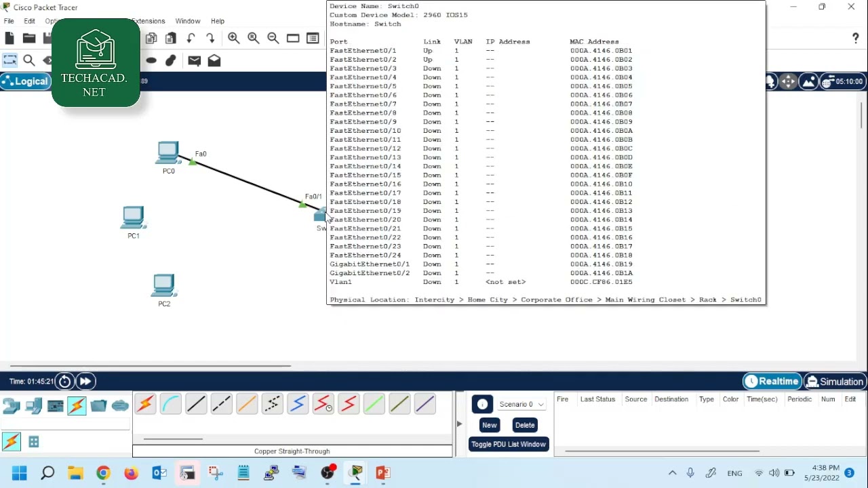Image resolution: width=868 pixels, height=488 pixels.
Task: Click the Paste clipboard icon
Action: click(171, 39)
